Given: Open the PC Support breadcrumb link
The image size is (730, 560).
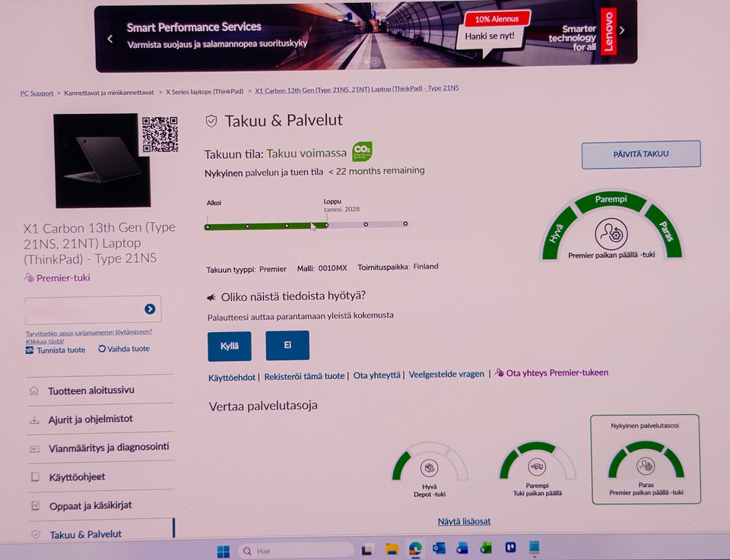Looking at the screenshot, I should click(x=36, y=93).
